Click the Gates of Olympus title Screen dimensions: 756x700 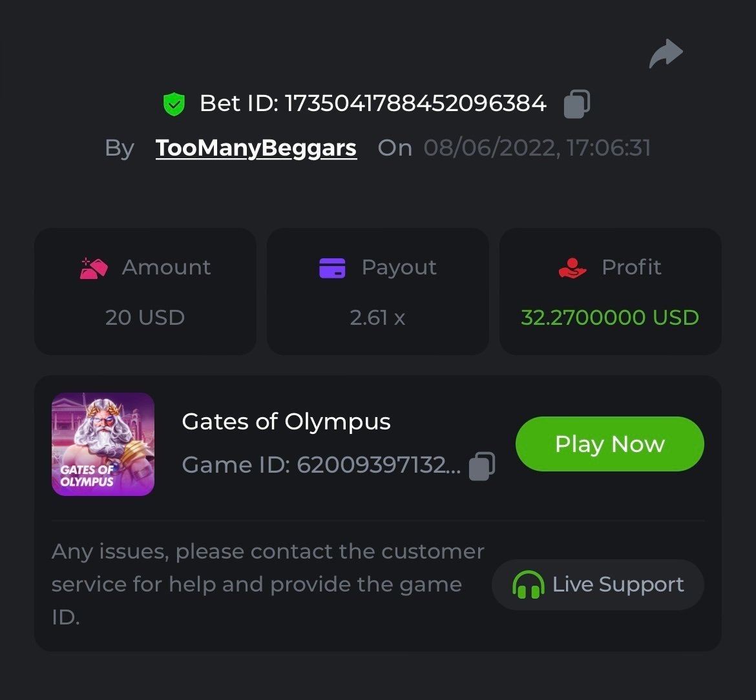286,422
